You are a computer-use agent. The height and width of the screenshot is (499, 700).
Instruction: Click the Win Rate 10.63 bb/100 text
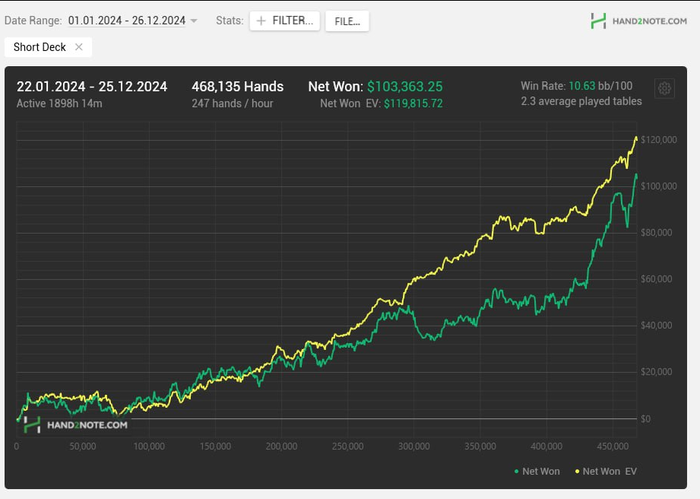point(576,86)
